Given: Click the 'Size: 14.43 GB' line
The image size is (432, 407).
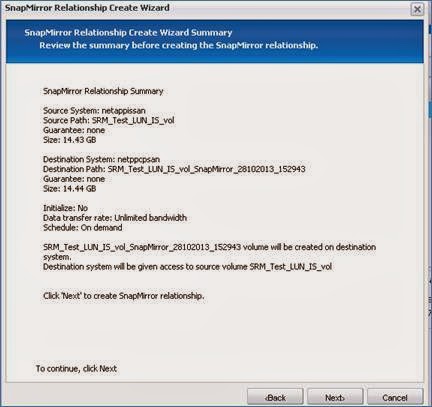Looking at the screenshot, I should [70, 140].
